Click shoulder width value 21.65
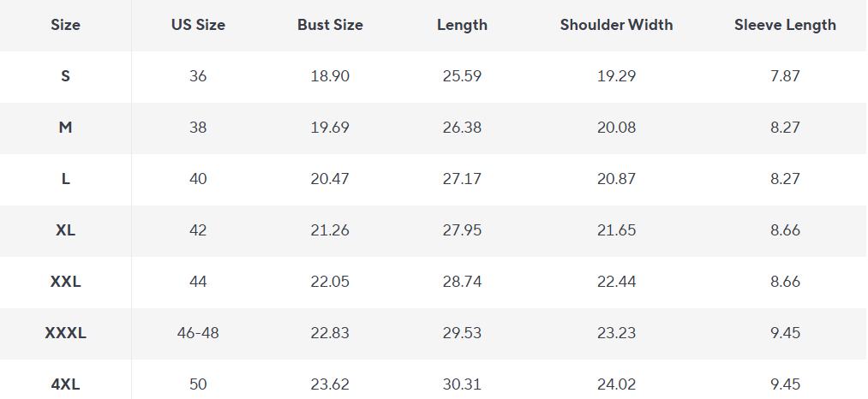868x399 pixels. (617, 230)
